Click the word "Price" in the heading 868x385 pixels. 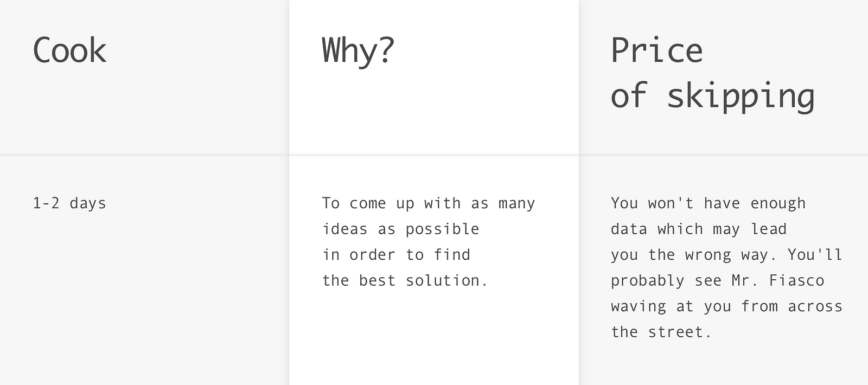point(657,50)
